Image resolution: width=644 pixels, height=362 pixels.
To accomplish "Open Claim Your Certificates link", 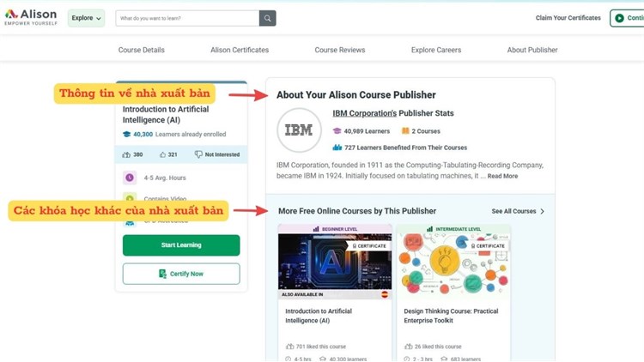I will [568, 18].
